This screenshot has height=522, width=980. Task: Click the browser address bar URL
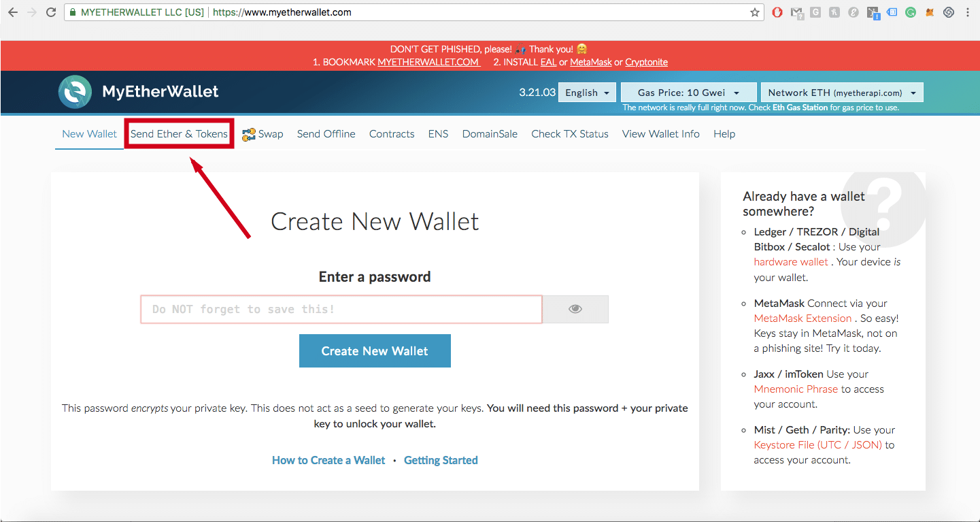click(x=282, y=12)
